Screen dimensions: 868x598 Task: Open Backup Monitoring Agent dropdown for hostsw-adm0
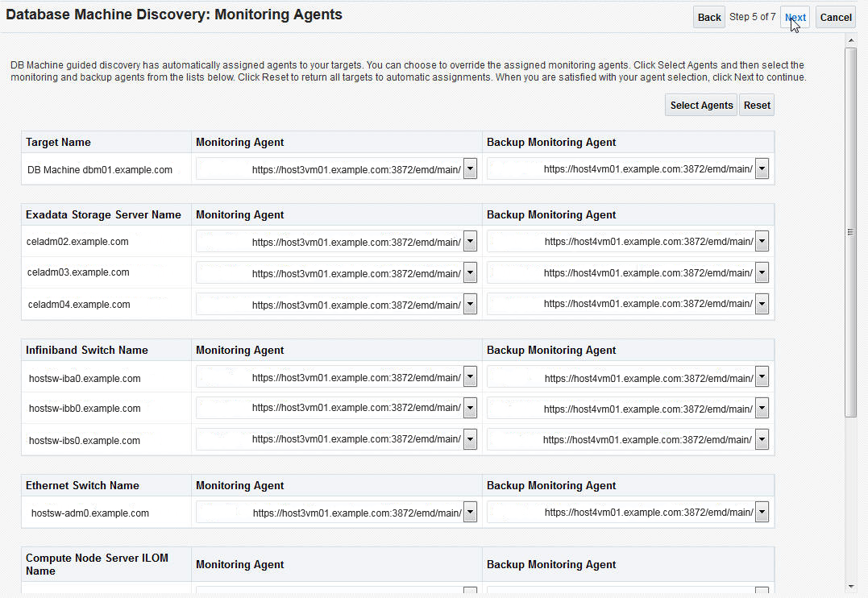click(x=762, y=512)
